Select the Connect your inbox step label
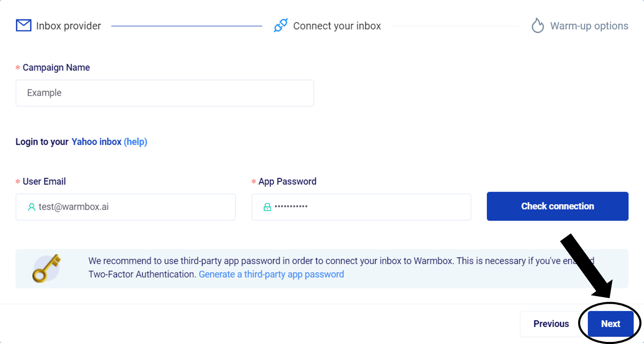This screenshot has width=644, height=344. pos(337,26)
